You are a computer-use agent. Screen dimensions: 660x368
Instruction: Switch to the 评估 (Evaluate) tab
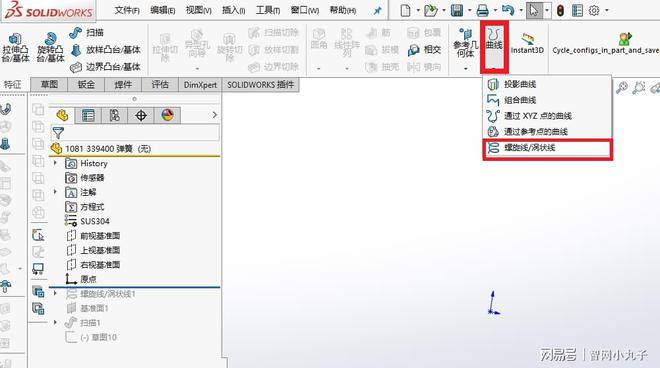tap(160, 85)
